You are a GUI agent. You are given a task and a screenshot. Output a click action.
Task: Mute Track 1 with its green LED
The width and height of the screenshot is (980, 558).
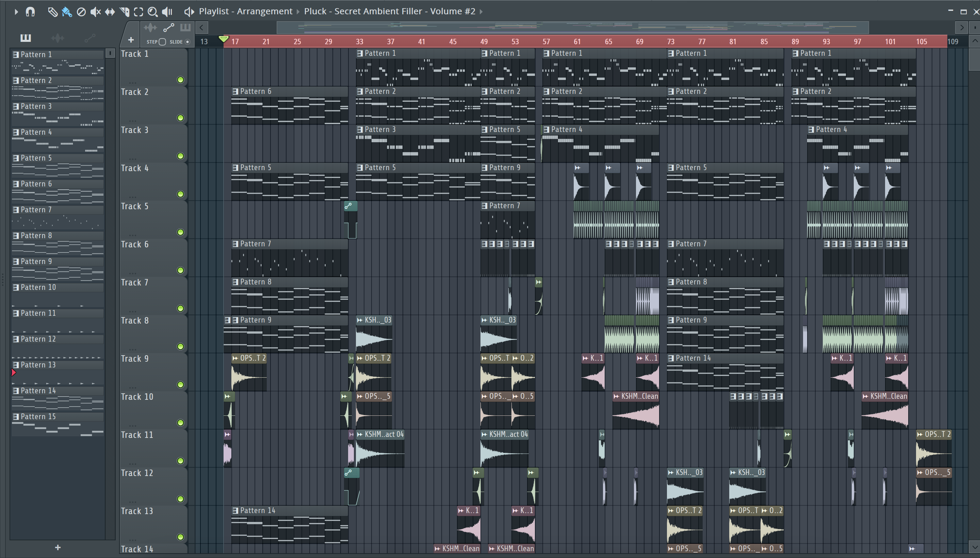[x=180, y=80]
